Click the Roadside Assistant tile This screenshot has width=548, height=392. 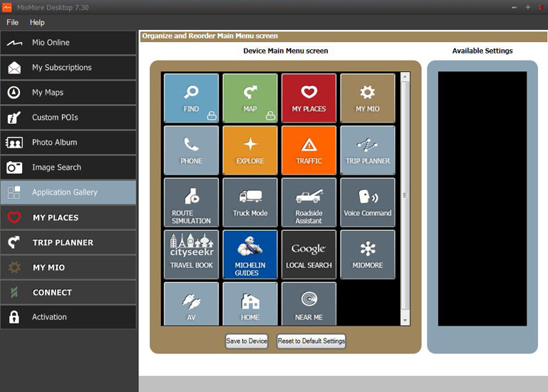click(309, 202)
